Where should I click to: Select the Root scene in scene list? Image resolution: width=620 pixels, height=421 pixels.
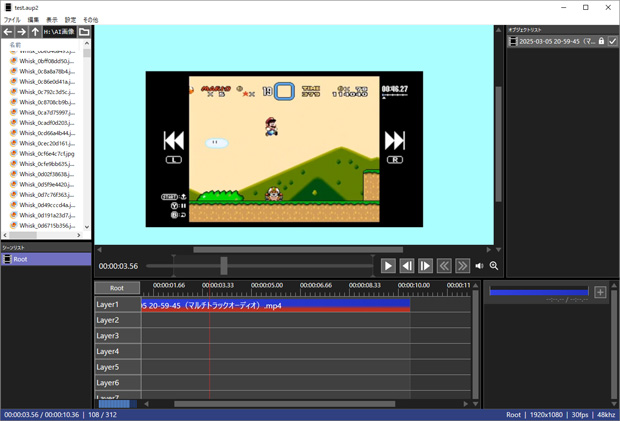[46, 259]
